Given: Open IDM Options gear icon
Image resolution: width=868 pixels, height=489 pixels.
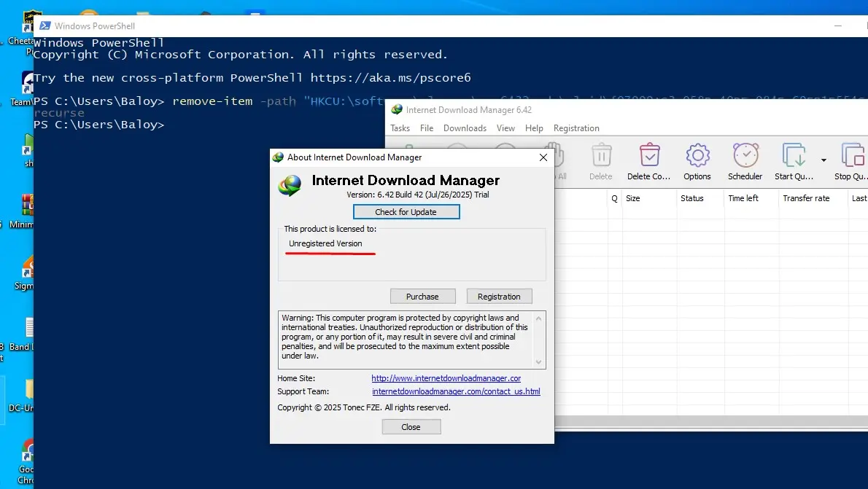Looking at the screenshot, I should 697,155.
